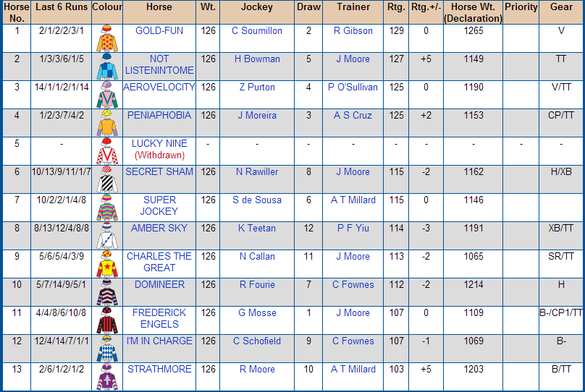View jockey N Rawiller's profile

tap(257, 171)
